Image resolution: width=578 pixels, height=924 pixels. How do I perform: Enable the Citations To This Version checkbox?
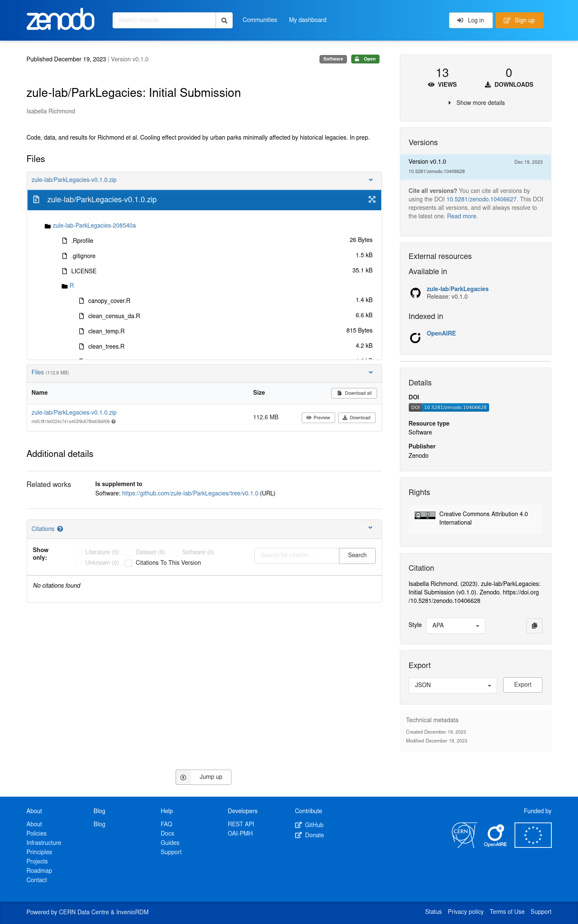pyautogui.click(x=129, y=563)
